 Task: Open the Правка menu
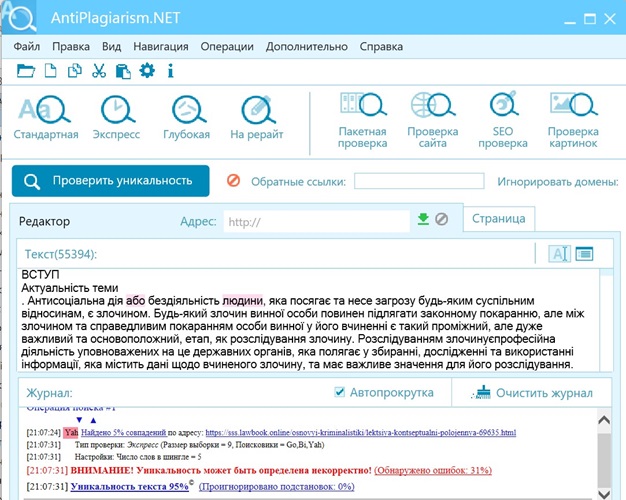(x=71, y=46)
